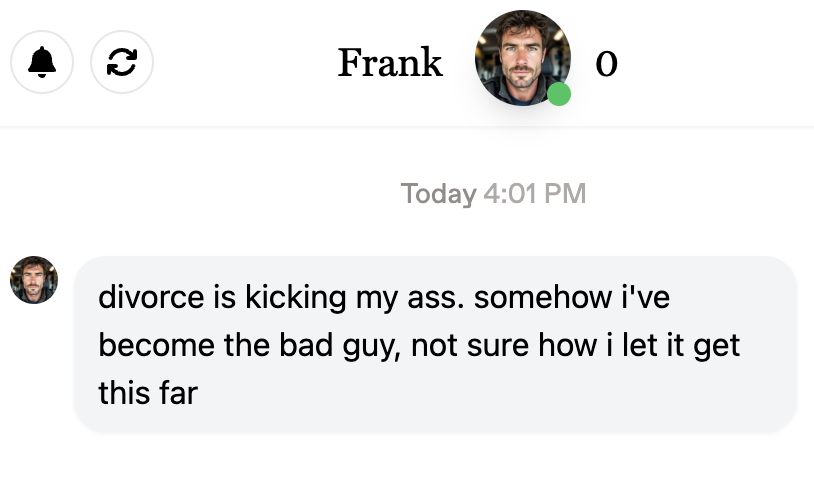Viewport: 814px width, 490px height.
Task: Click the 0 counter next to avatar
Action: (x=606, y=64)
